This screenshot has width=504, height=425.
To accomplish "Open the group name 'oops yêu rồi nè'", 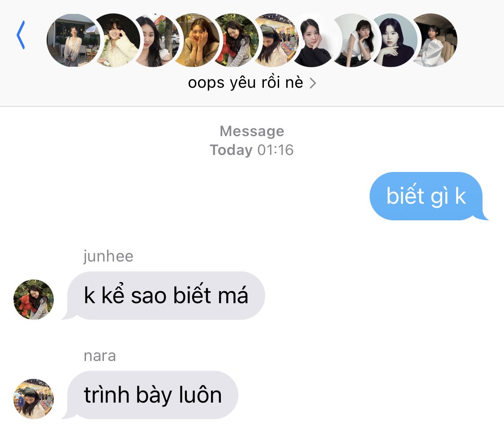I will pos(246,82).
